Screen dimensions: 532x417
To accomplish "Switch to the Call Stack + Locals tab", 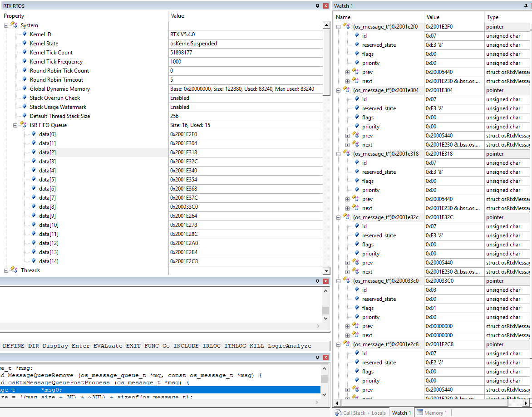I will [360, 412].
